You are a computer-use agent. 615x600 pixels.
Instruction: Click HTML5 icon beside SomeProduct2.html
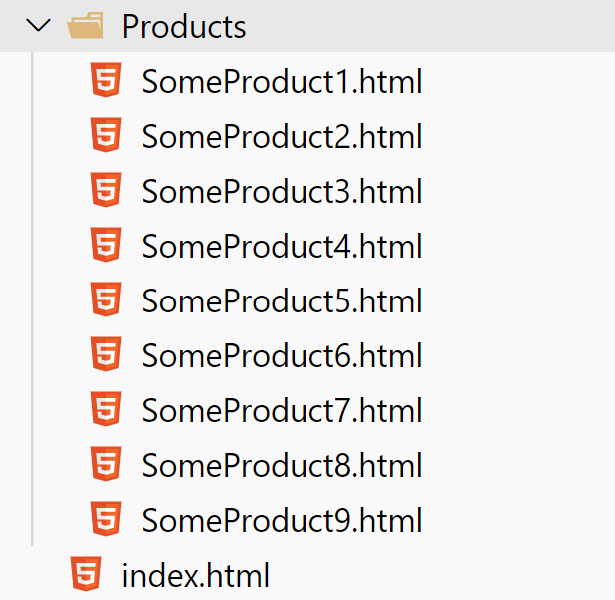(x=106, y=135)
